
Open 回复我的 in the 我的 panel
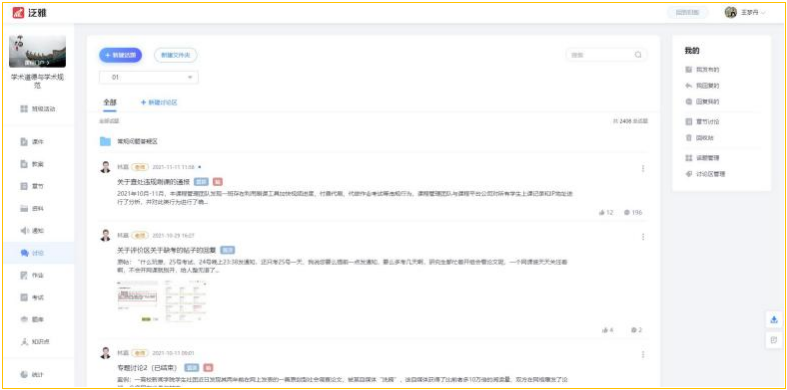click(x=702, y=102)
